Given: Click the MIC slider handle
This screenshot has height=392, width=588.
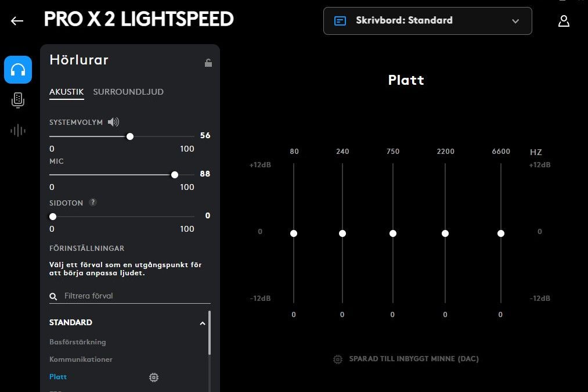Looking at the screenshot, I should pos(174,175).
